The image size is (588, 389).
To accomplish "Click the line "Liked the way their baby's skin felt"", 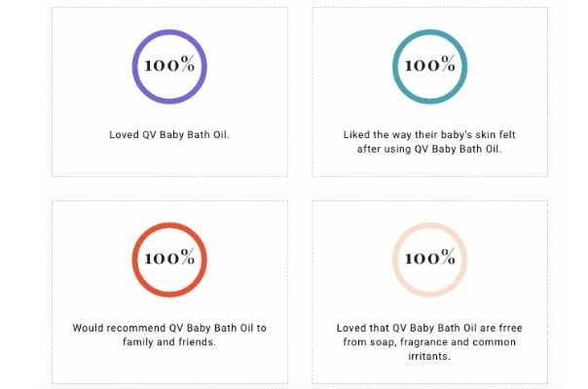I will pyautogui.click(x=429, y=135).
